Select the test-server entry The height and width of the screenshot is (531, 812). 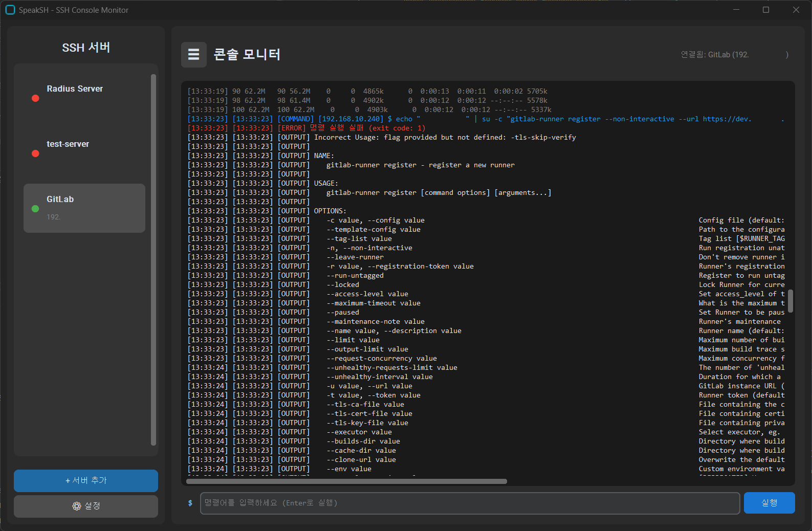point(84,153)
